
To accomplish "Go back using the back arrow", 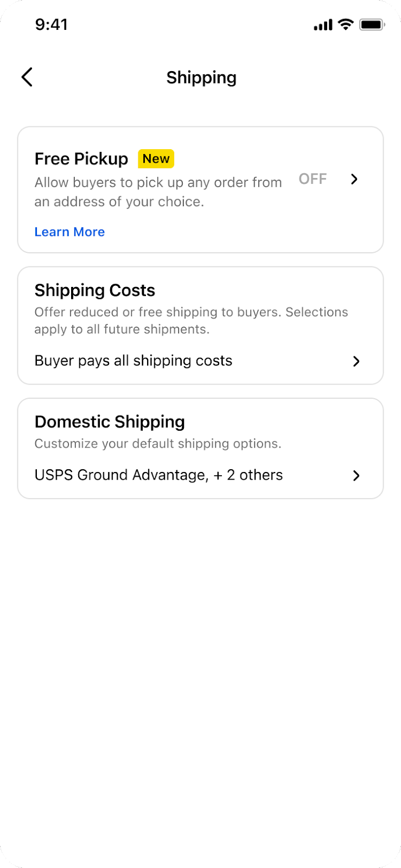I will click(27, 77).
